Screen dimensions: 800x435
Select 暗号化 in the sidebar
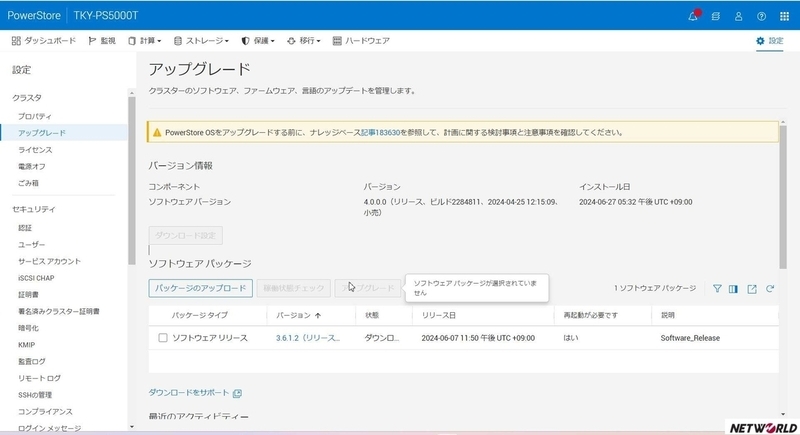[x=28, y=328]
